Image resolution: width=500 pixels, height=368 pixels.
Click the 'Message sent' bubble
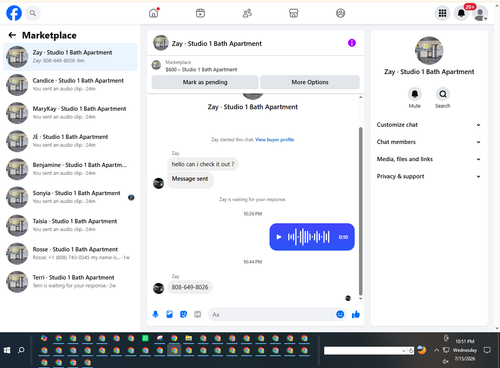(190, 179)
